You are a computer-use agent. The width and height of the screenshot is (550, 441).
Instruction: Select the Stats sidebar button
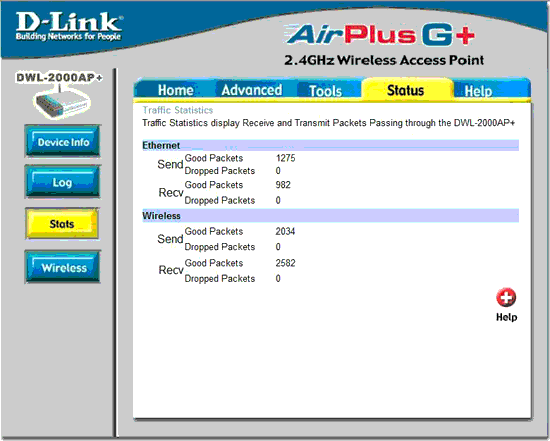(x=62, y=224)
